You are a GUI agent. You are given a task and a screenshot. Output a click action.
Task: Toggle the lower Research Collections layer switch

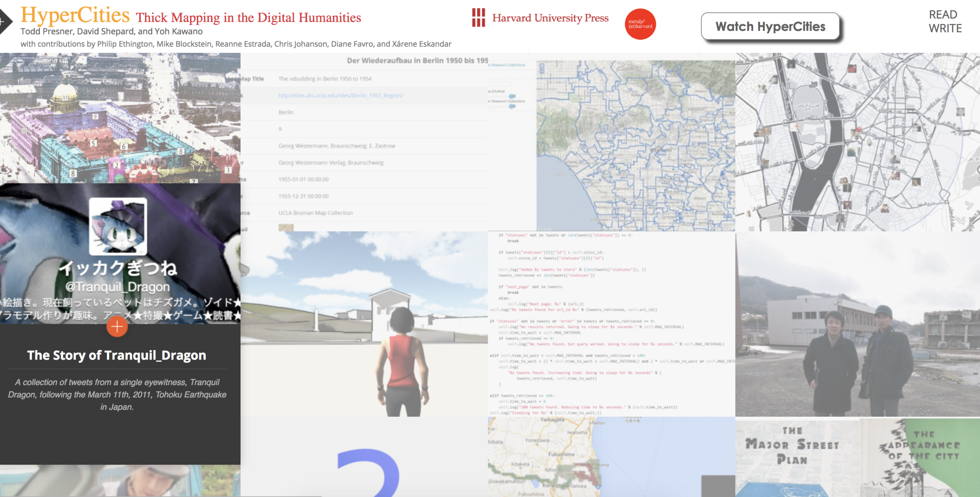[512, 106]
